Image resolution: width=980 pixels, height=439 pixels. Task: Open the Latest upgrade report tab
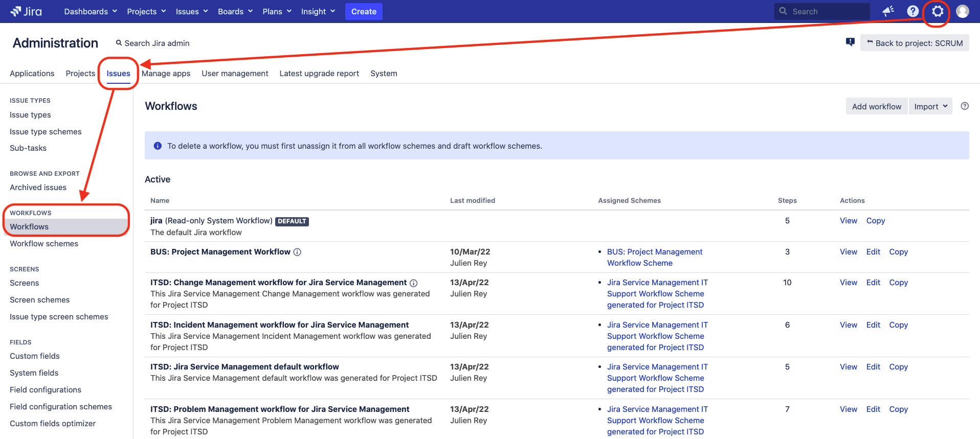coord(319,74)
